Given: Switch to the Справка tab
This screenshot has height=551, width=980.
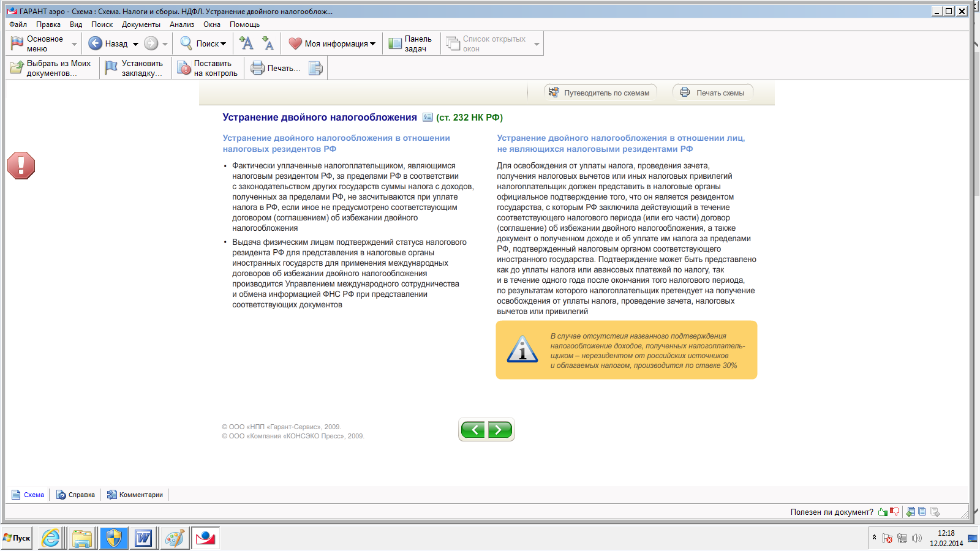Looking at the screenshot, I should [x=75, y=495].
